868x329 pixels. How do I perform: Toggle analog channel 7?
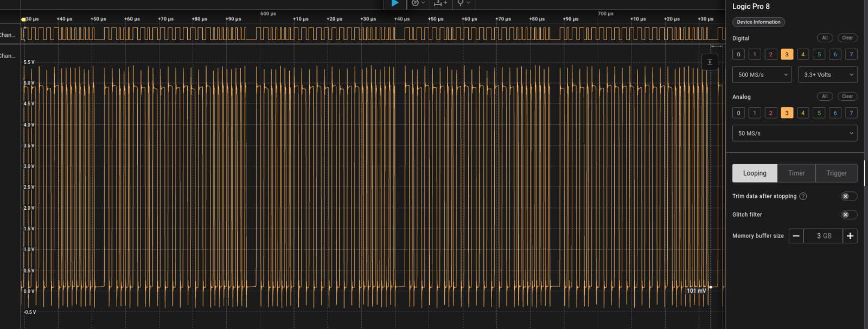coord(851,113)
